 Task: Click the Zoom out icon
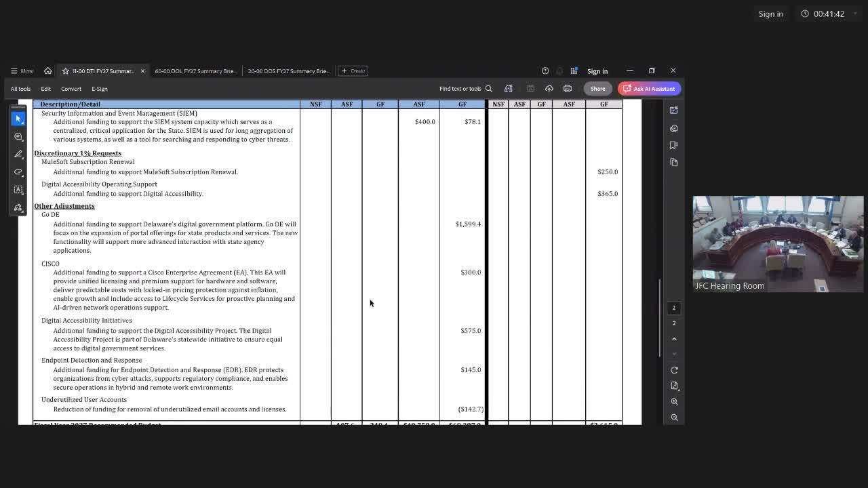[x=674, y=418]
